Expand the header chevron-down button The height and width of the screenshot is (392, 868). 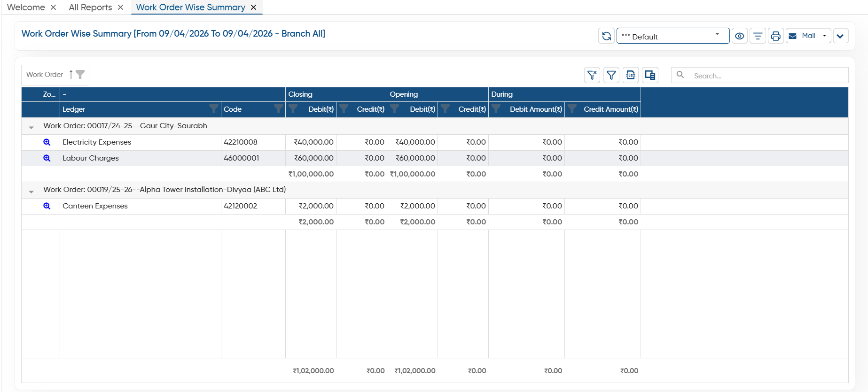pos(840,36)
